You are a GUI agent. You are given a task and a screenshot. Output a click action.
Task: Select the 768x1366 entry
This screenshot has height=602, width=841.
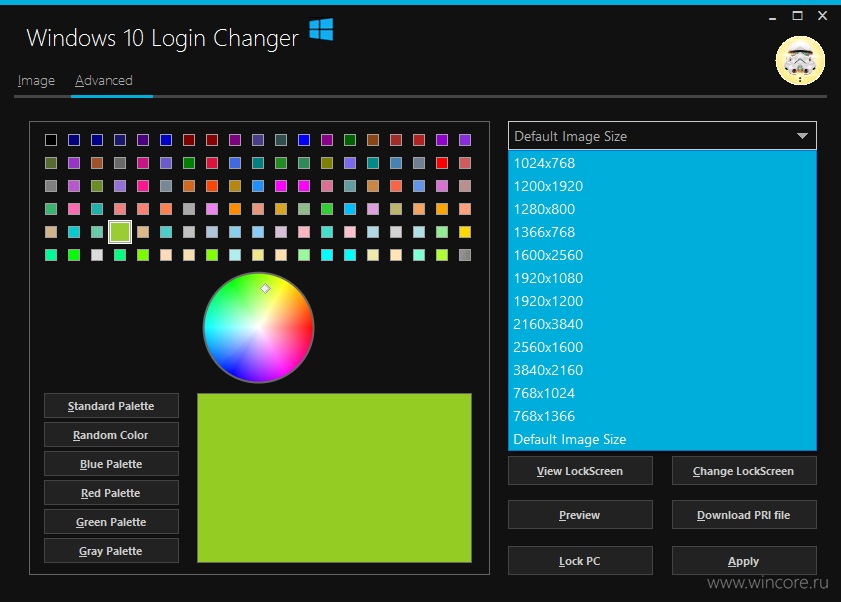(x=662, y=417)
